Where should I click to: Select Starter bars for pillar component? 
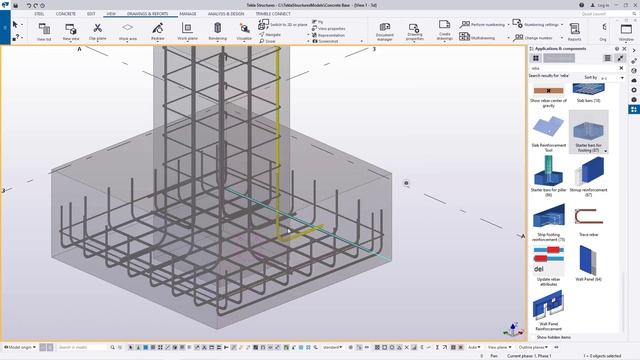548,176
